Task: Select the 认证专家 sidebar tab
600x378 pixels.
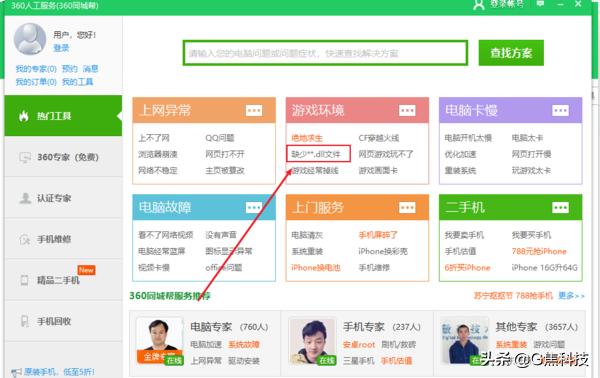Action: [63, 198]
